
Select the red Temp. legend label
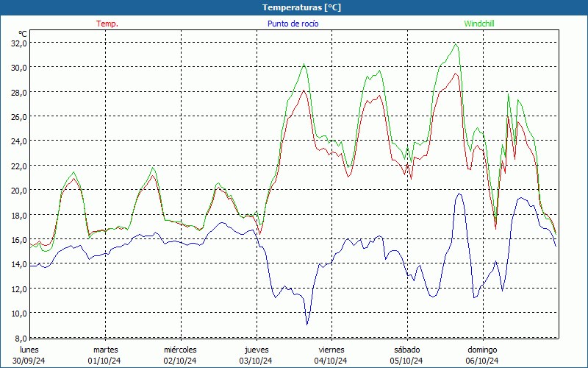pyautogui.click(x=107, y=24)
